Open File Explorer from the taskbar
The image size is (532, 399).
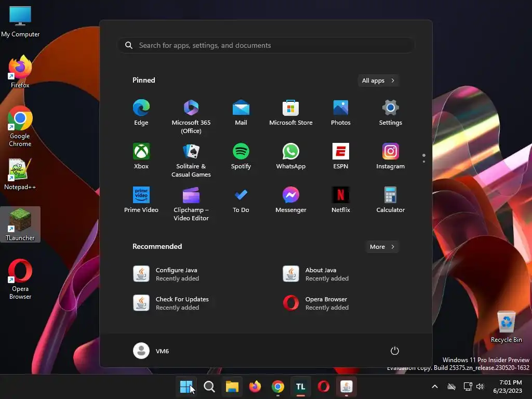click(x=232, y=387)
